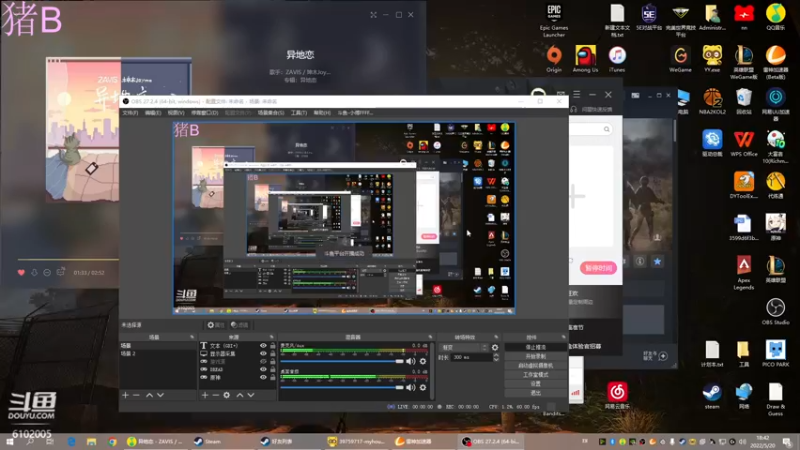
Task: Open the PICO PARK desktop icon
Action: click(776, 354)
